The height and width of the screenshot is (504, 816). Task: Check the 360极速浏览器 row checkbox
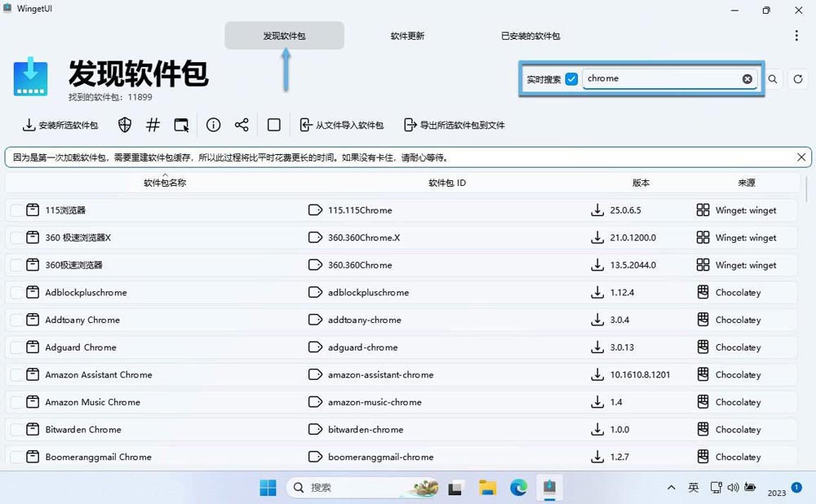coord(16,265)
